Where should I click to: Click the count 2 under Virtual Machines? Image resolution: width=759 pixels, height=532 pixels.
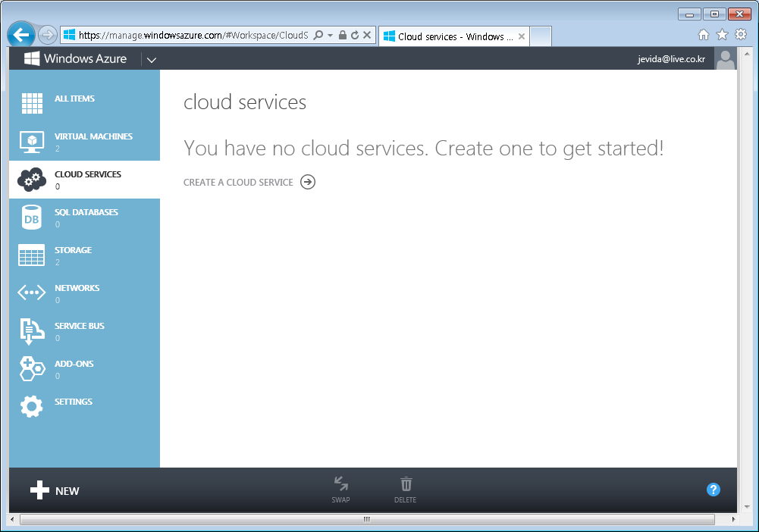pyautogui.click(x=57, y=149)
